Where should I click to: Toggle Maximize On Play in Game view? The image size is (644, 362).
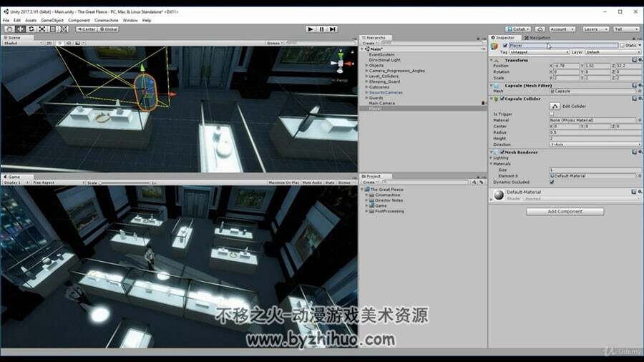pos(284,182)
